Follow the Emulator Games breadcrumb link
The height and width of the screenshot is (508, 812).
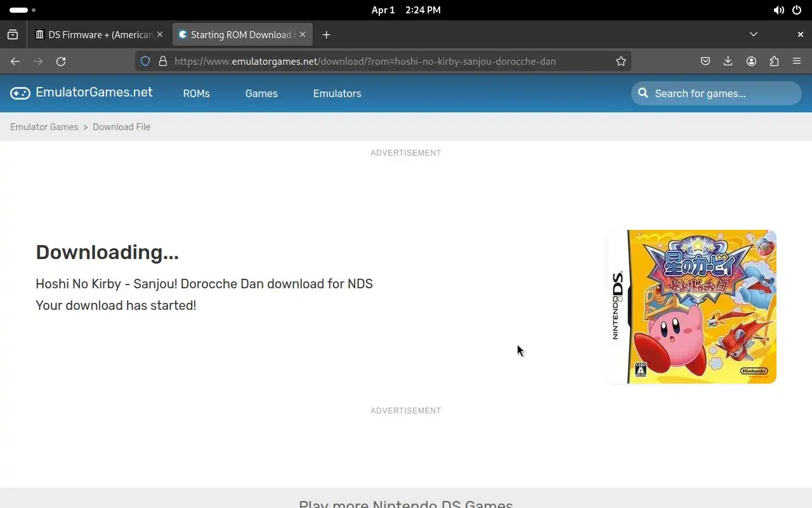[44, 127]
